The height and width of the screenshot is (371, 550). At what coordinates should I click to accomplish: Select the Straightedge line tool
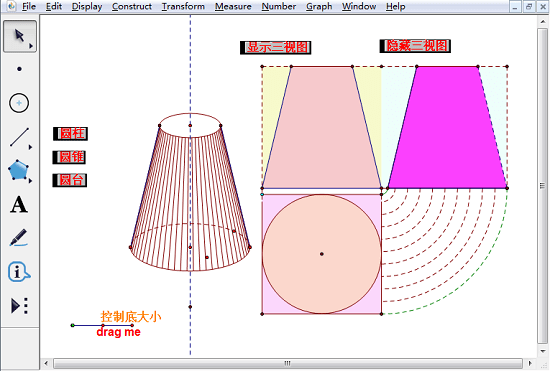point(19,137)
